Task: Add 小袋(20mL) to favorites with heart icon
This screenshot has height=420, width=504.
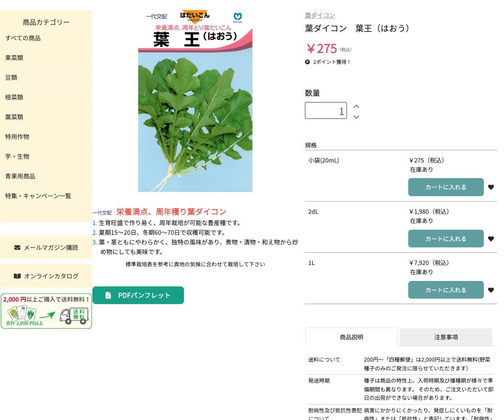Action: tap(491, 187)
